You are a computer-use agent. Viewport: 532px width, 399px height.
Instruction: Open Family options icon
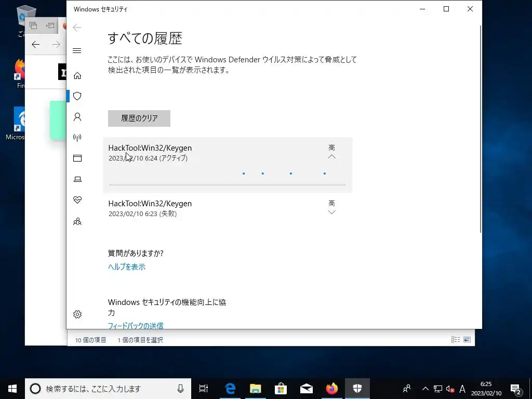(x=77, y=221)
